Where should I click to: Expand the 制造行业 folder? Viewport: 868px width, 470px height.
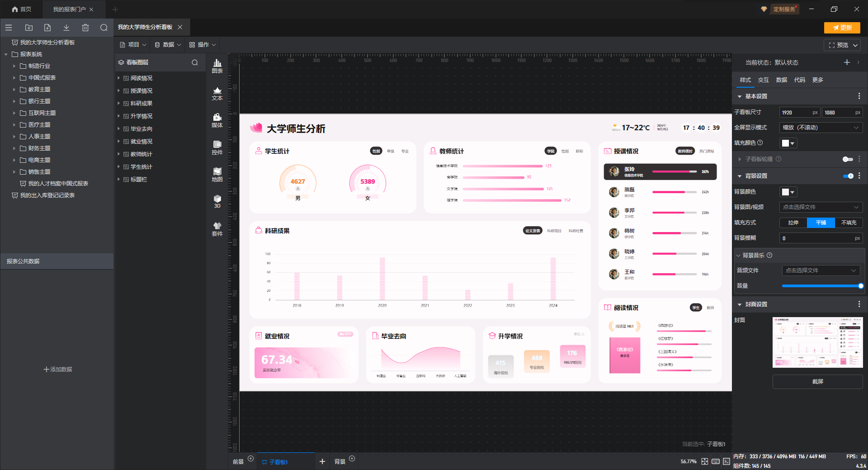pos(14,66)
